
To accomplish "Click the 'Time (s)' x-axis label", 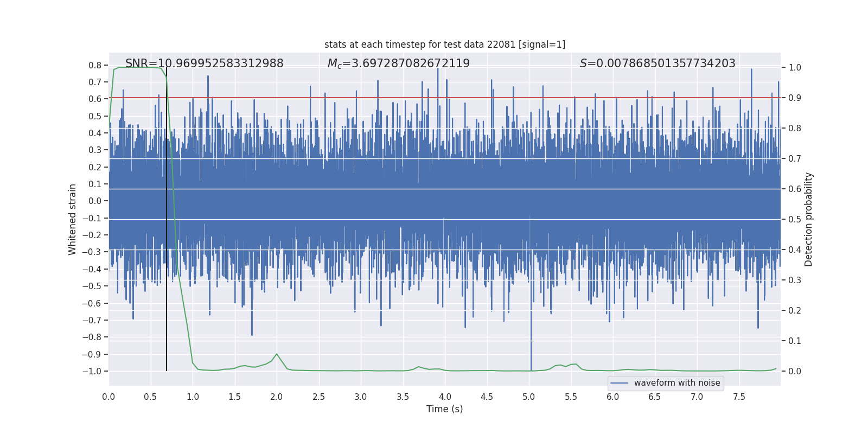I will (x=445, y=409).
